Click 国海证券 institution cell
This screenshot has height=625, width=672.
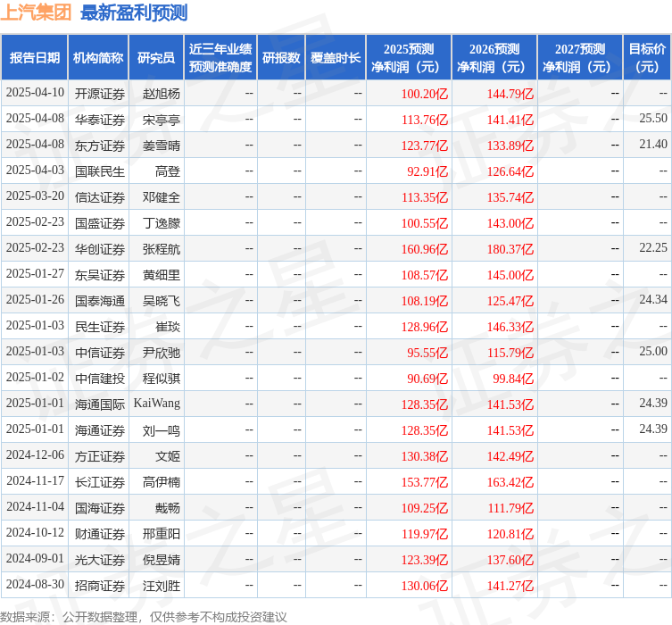[x=99, y=508]
